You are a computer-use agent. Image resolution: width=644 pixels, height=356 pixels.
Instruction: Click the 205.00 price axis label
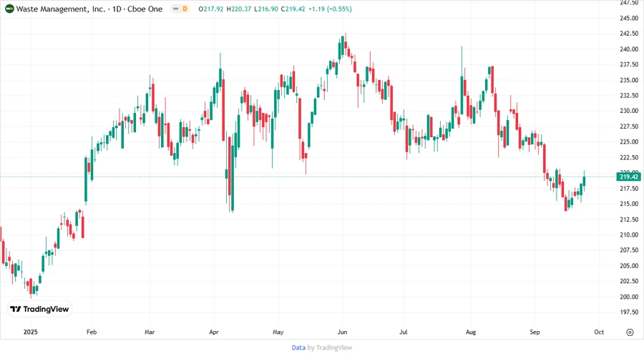click(629, 266)
